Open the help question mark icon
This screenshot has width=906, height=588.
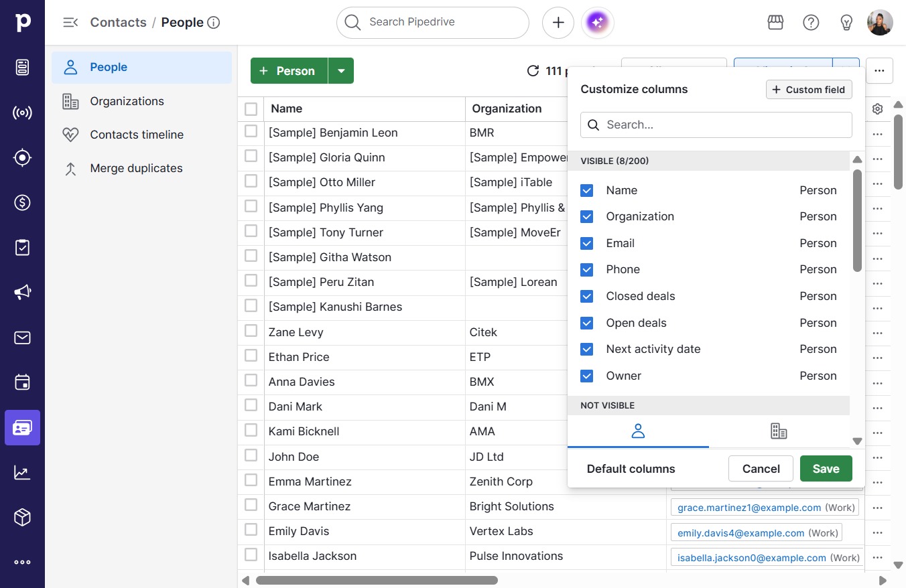pos(811,22)
